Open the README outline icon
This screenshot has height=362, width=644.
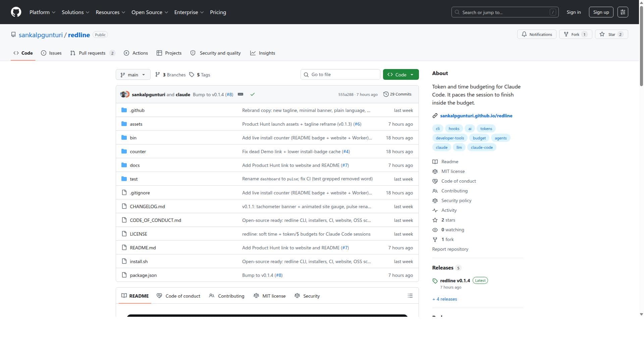[x=410, y=296]
